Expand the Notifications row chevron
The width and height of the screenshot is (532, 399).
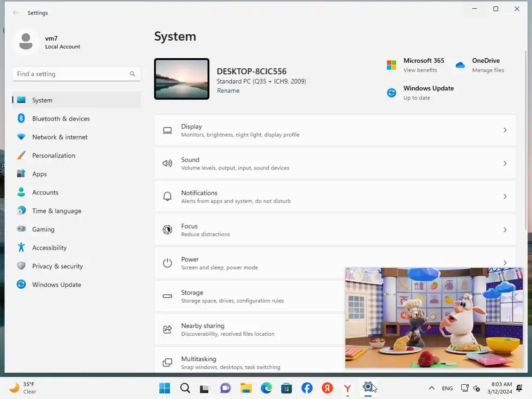505,196
